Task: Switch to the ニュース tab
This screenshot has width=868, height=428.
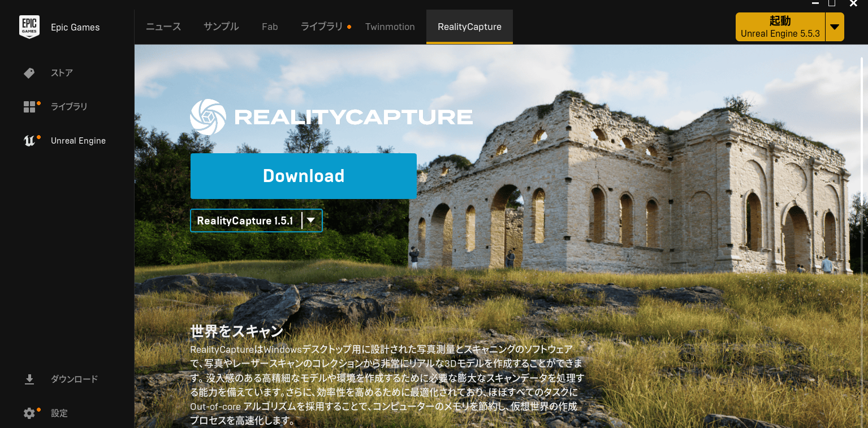Action: pyautogui.click(x=163, y=27)
